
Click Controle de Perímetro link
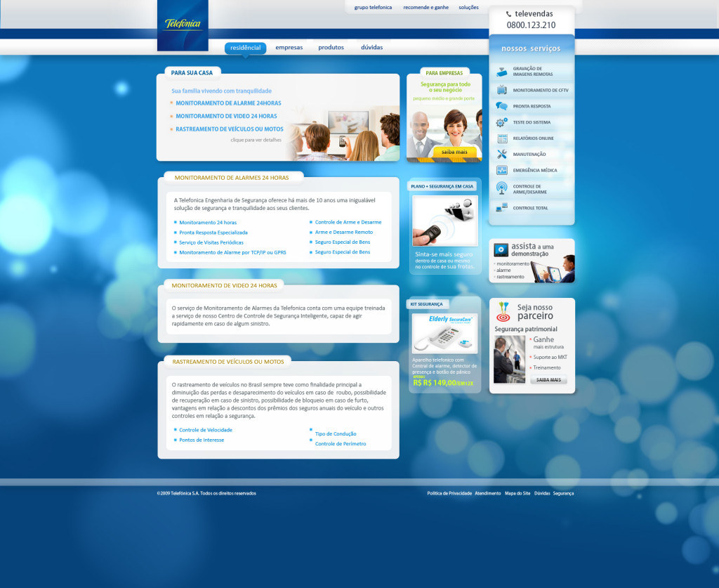coord(341,444)
